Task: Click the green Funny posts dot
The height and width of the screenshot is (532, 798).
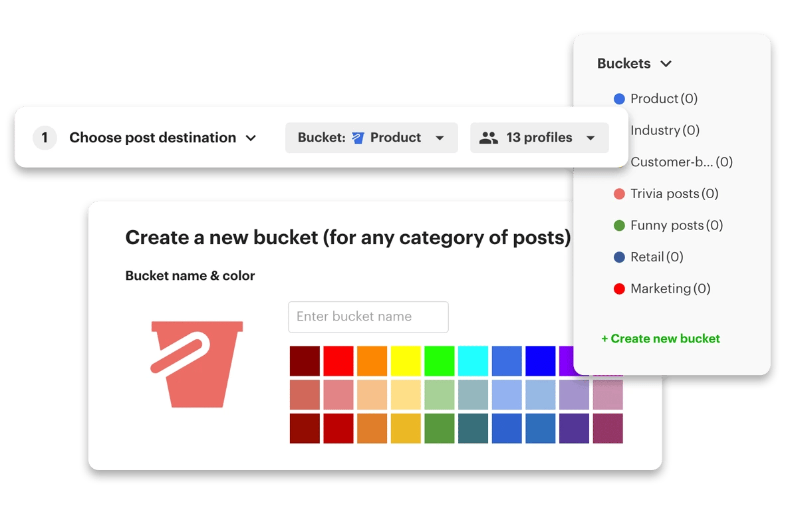Action: 619,225
